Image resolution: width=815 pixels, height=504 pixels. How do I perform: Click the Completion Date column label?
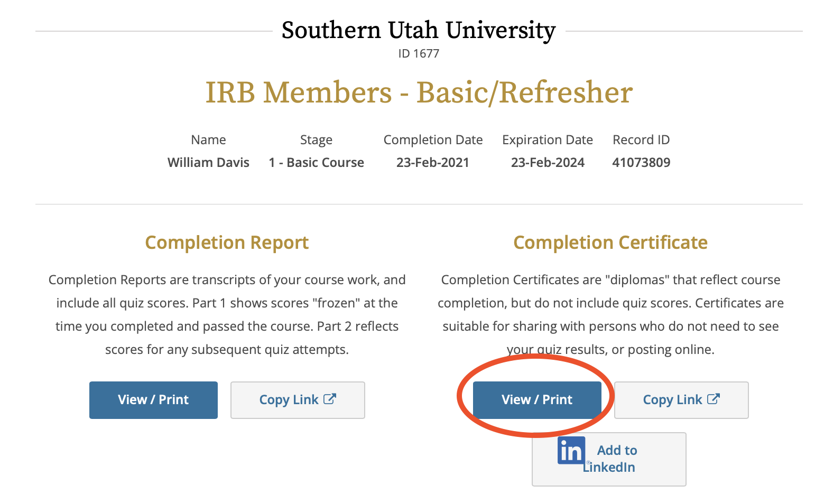pos(433,140)
